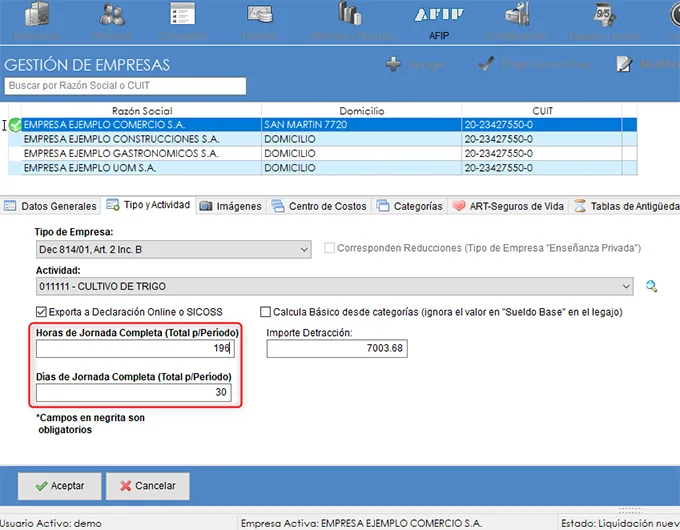Viewport: 680px width, 530px height.
Task: Switch to the Centro de Costos tab
Action: (320, 206)
